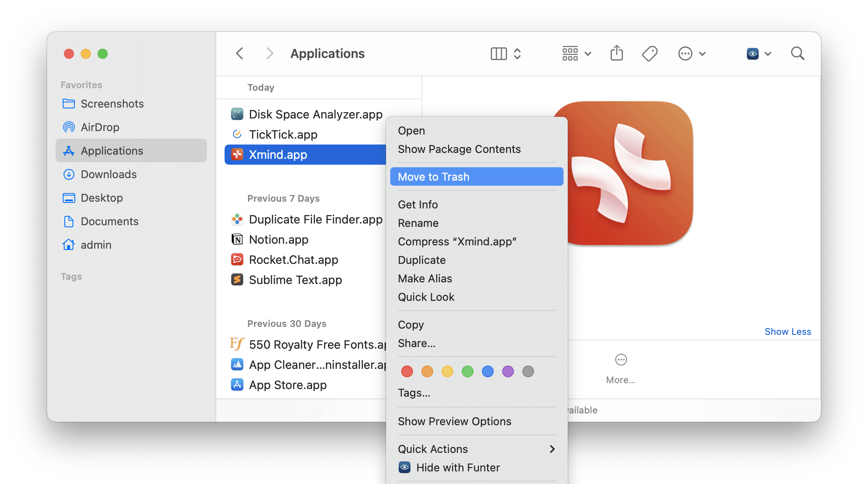Apply the gray tag color
The height and width of the screenshot is (484, 868).
(x=528, y=371)
